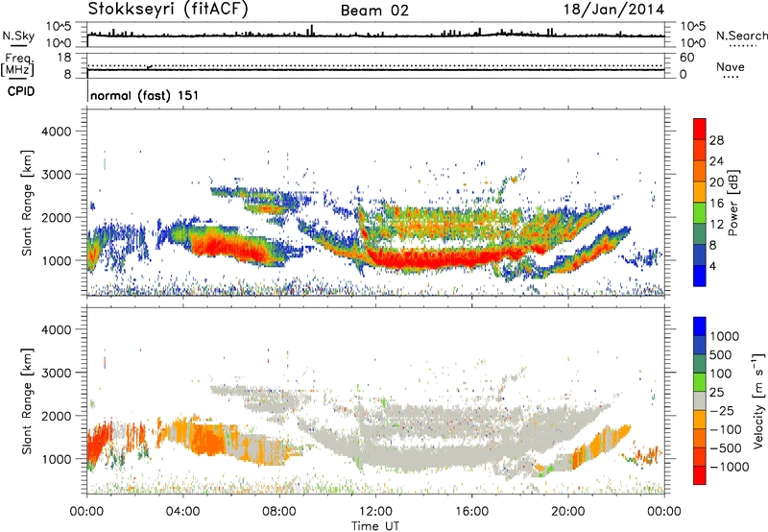Click the 'Nave' legend label
The width and height of the screenshot is (768, 532).
(x=731, y=66)
